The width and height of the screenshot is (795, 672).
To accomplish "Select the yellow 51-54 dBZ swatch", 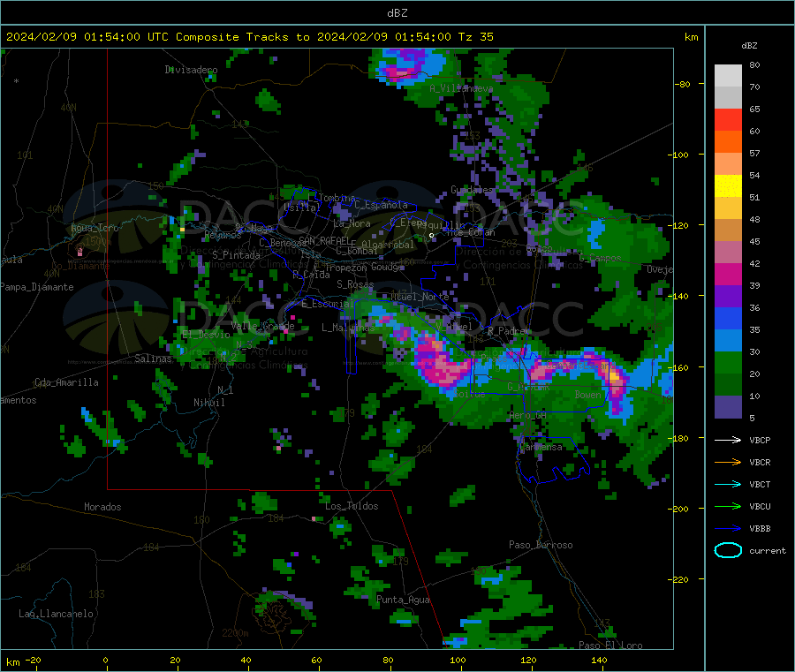I will point(728,186).
